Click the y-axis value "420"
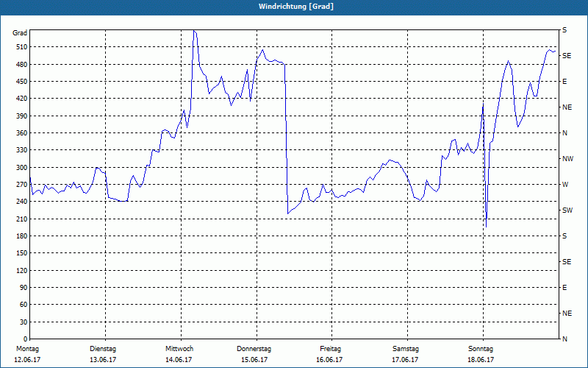Screen dimensions: 588x368 22,99
